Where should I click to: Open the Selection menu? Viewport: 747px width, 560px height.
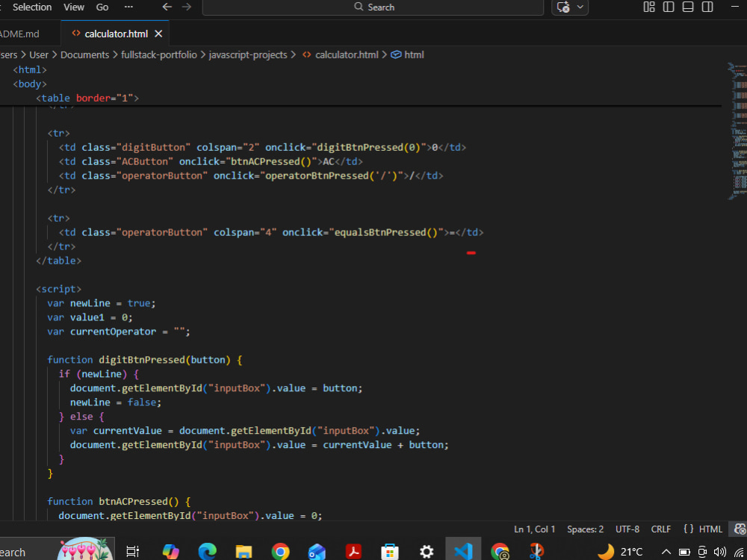point(32,7)
